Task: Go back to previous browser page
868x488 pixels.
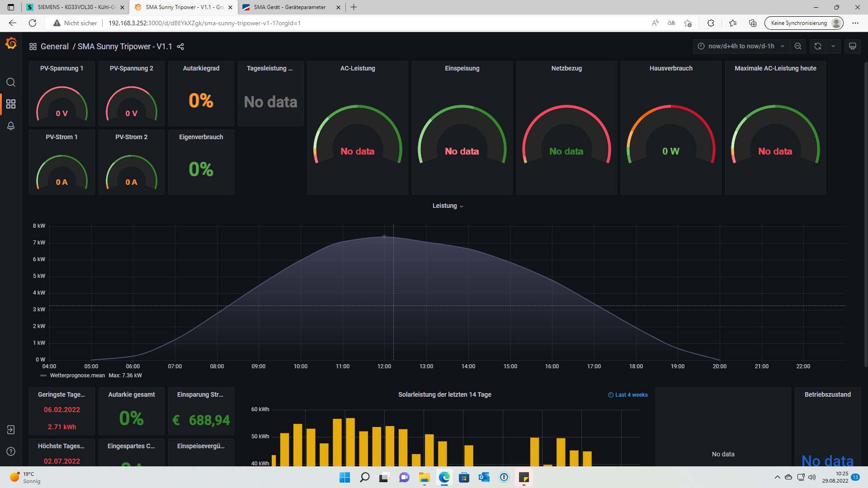Action: coord(13,23)
